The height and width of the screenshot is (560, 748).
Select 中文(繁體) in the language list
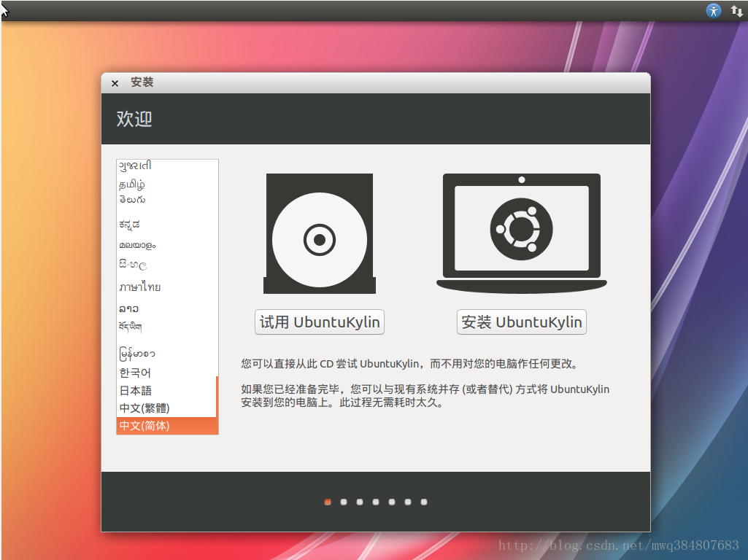(166, 408)
